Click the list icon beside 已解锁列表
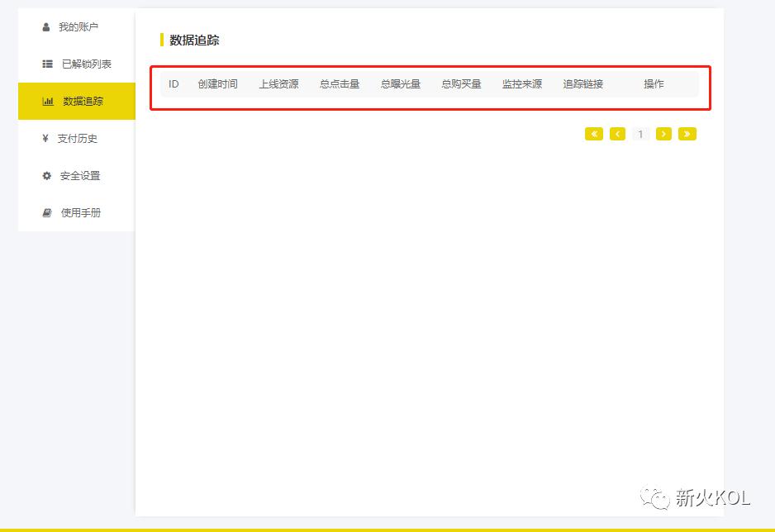 coord(47,64)
